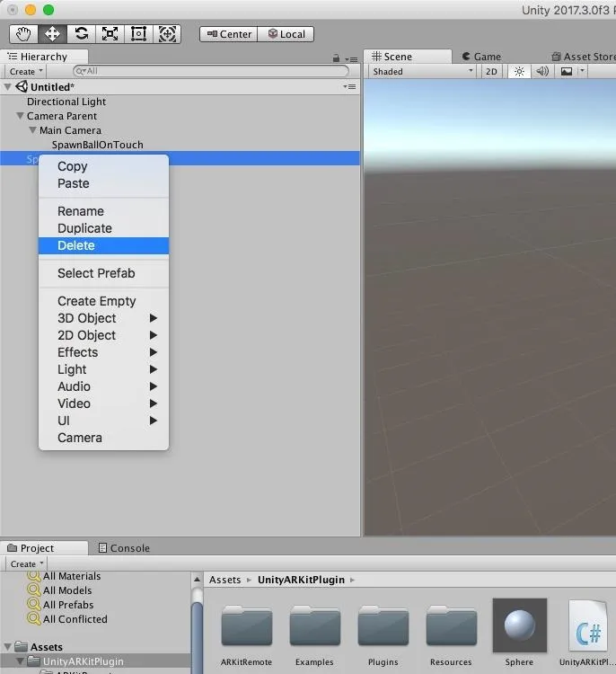Select All Models saved search

coord(67,590)
